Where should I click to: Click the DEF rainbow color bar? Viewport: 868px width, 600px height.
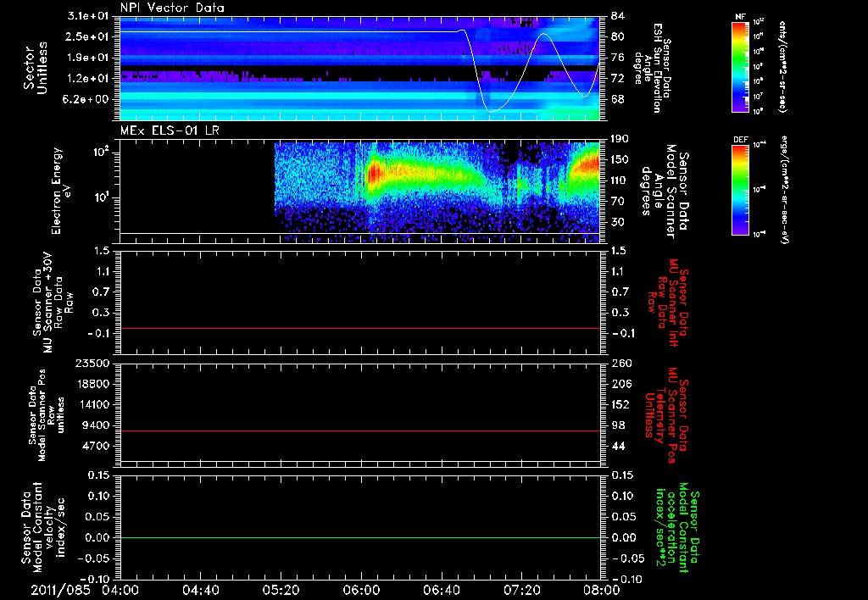[740, 190]
